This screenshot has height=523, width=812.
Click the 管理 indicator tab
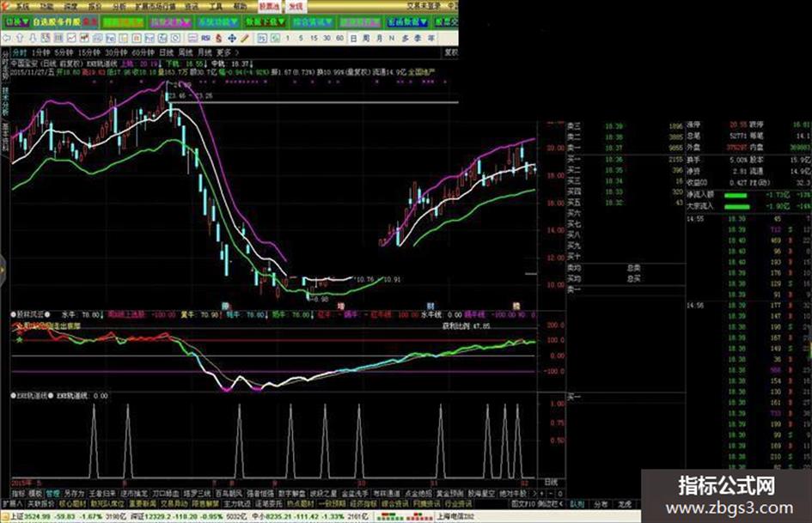(52, 494)
